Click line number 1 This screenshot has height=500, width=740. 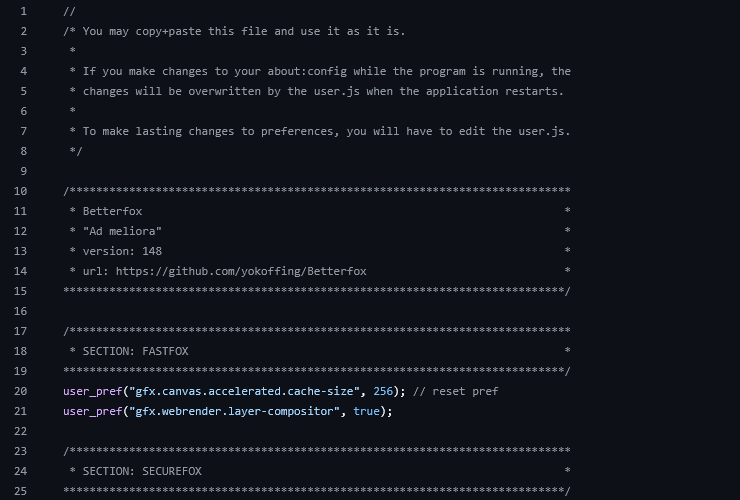click(24, 11)
